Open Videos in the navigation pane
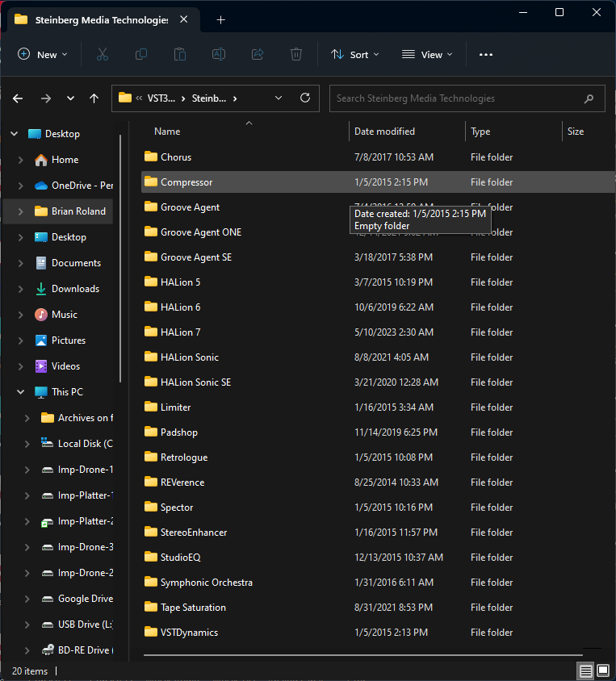The width and height of the screenshot is (616, 681). click(x=57, y=366)
